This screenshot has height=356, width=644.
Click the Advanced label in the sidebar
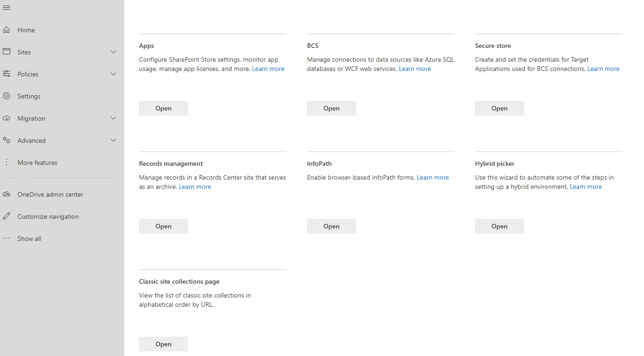click(x=31, y=140)
